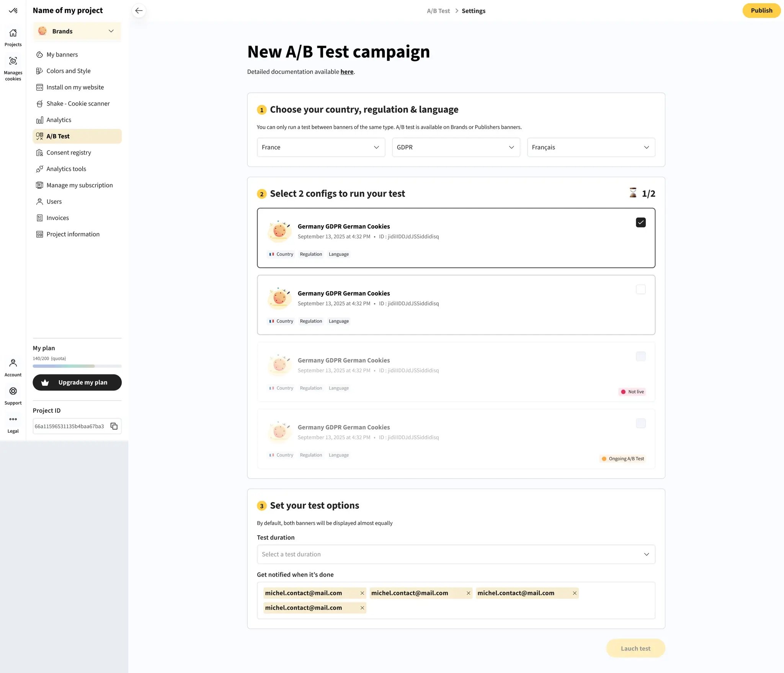Uncheck the first Germany GDPR config checkbox
Image resolution: width=784 pixels, height=673 pixels.
click(x=640, y=222)
